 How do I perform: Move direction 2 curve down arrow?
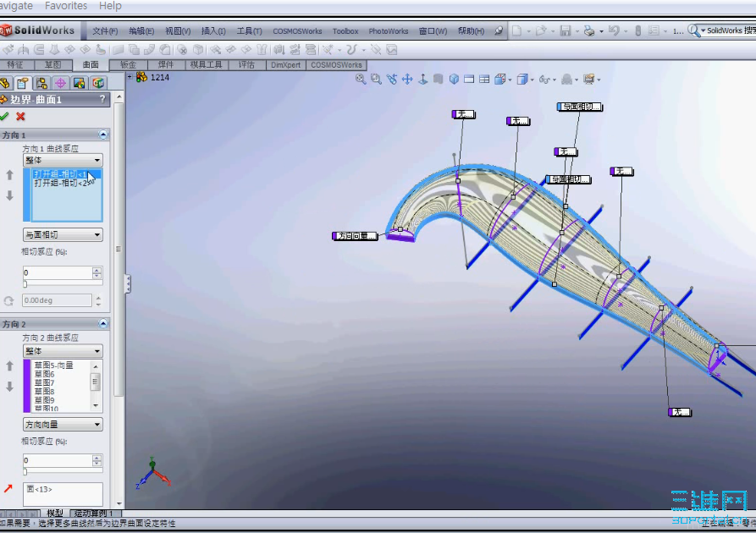pos(9,387)
